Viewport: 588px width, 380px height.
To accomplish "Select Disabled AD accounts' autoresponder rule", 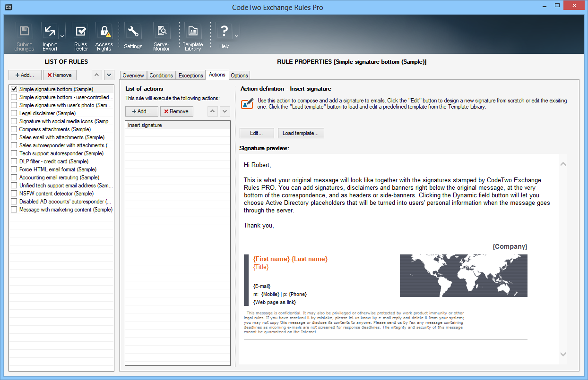I will [x=65, y=201].
